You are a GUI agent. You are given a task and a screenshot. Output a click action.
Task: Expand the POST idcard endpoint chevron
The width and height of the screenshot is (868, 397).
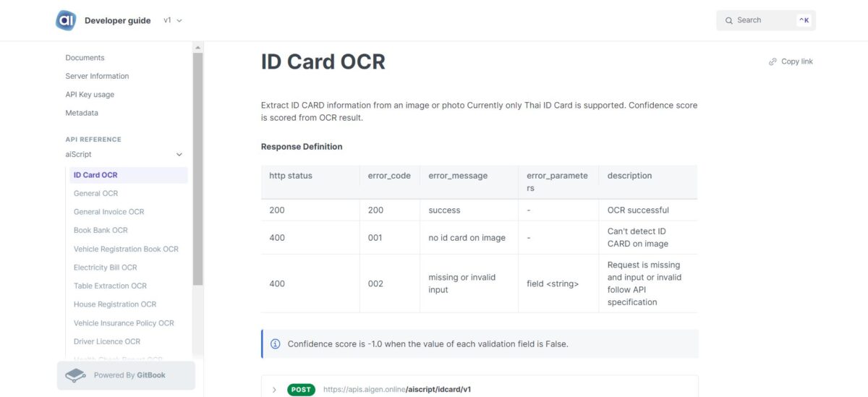click(x=274, y=390)
